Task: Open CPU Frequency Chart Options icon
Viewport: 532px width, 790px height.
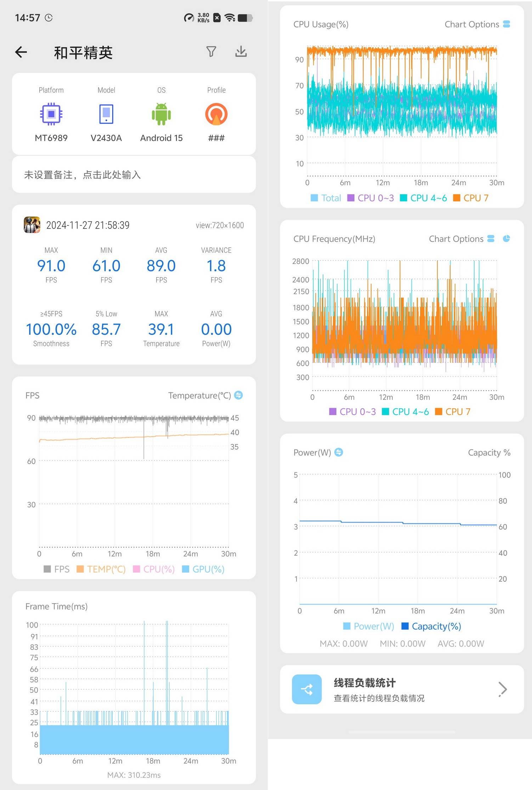Action: pyautogui.click(x=491, y=239)
